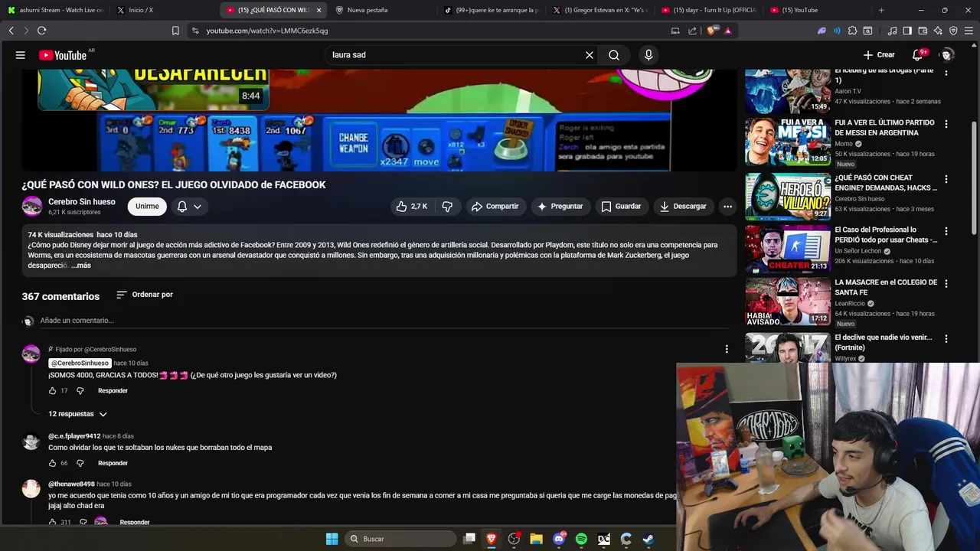Open options for 'FUI A VER EL ÚLTIMO PARTIDO' video
This screenshot has height=551, width=980.
point(946,124)
